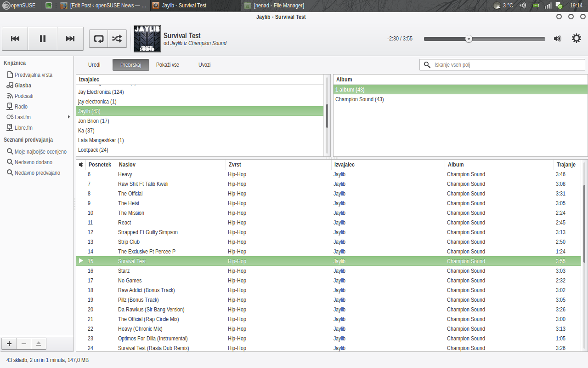Click the speaker column header icon
Viewport: 588px width, 368px height.
coord(81,165)
